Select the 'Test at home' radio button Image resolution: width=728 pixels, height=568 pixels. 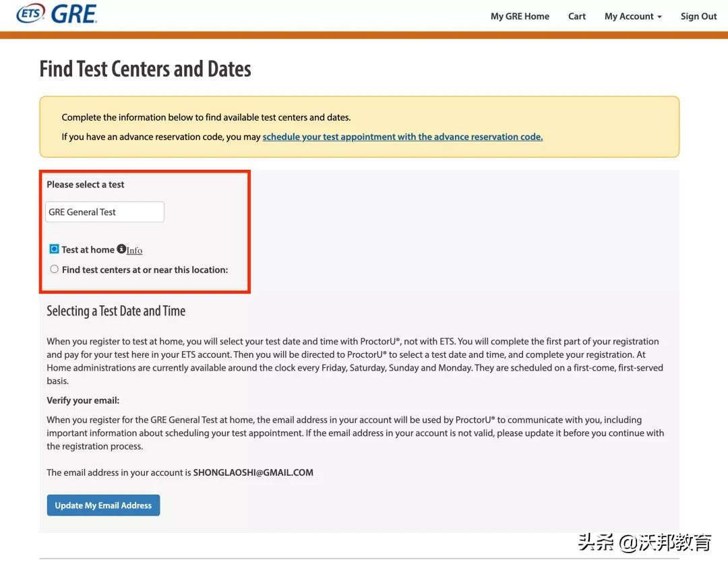[x=55, y=249]
